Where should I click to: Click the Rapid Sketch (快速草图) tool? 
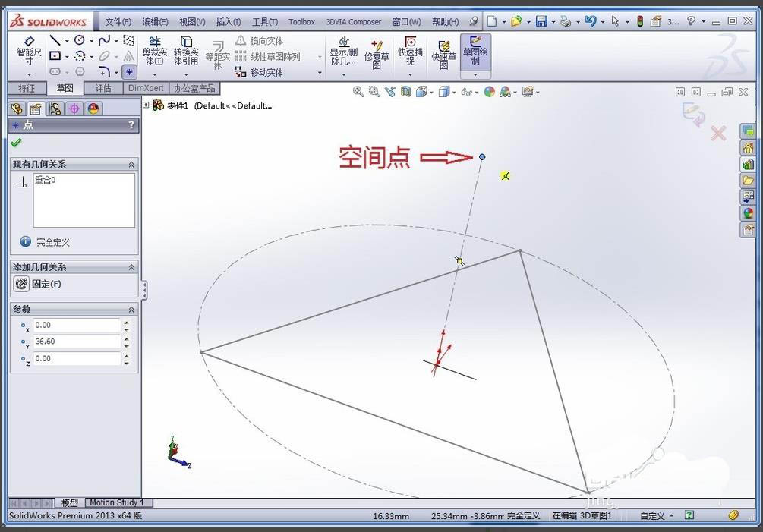[444, 55]
